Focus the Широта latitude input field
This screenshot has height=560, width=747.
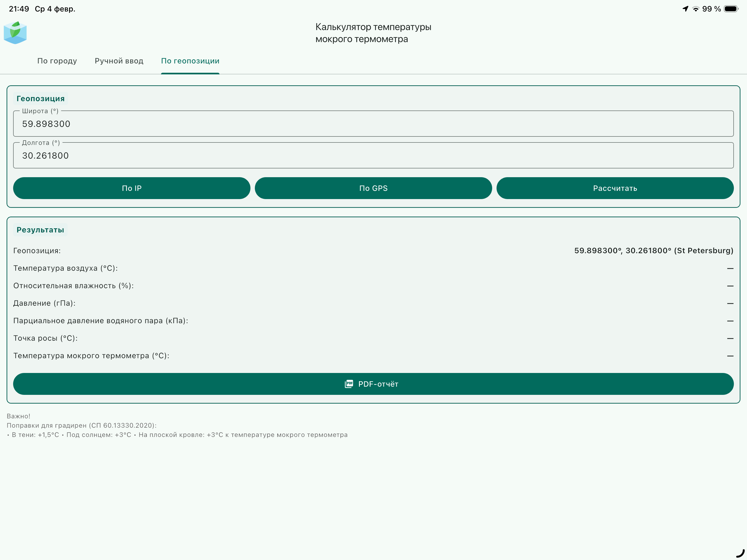(373, 124)
